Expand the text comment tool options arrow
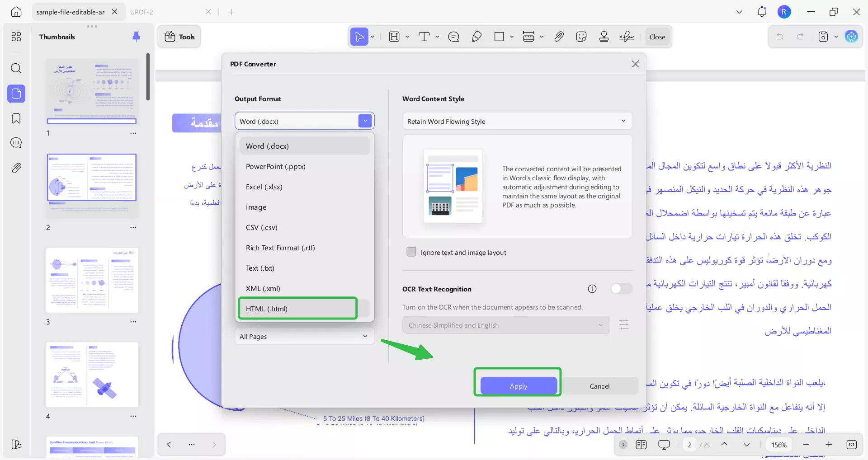868x460 pixels. click(x=437, y=37)
